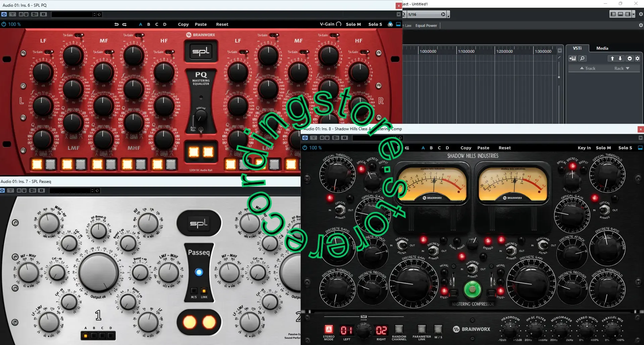Toggle Random Channel button on Shadow Hills
The width and height of the screenshot is (644, 345).
tap(399, 329)
